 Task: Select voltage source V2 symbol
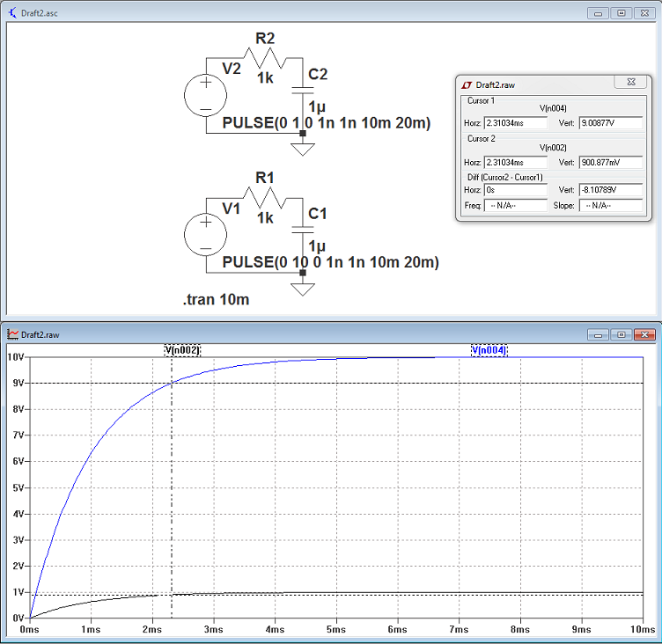(x=206, y=95)
